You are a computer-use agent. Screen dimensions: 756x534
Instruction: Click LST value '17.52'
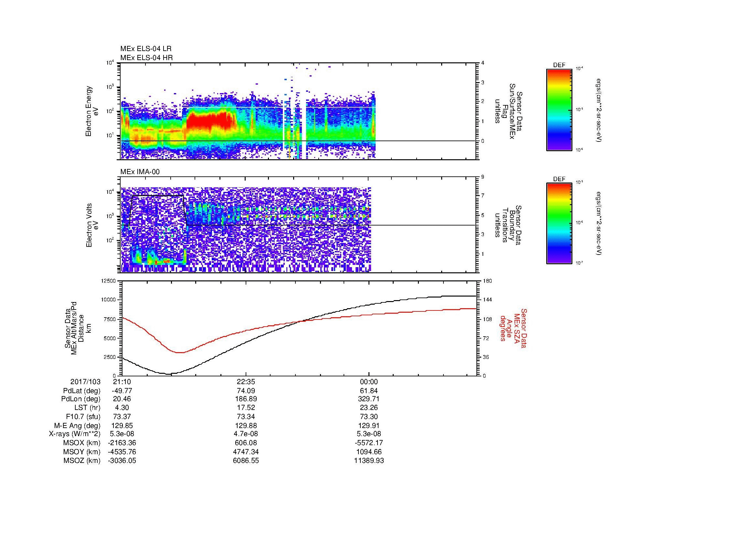(x=246, y=408)
